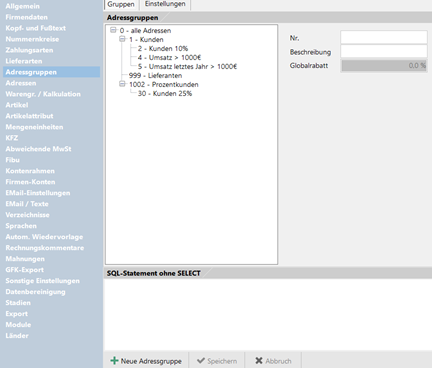Select '0 - alle Adressen' in the tree
432x368 pixels.
tap(145, 31)
